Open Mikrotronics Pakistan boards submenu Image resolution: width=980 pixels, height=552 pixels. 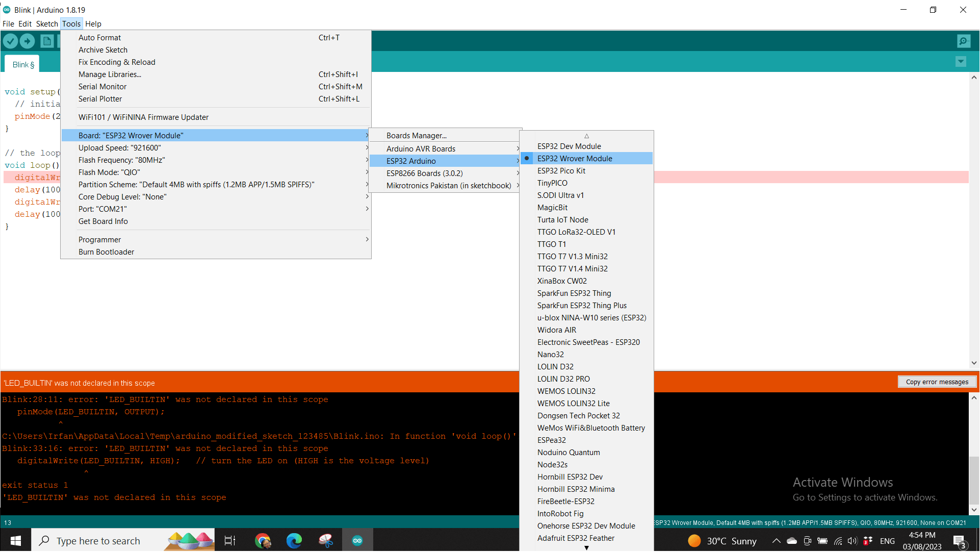click(445, 186)
